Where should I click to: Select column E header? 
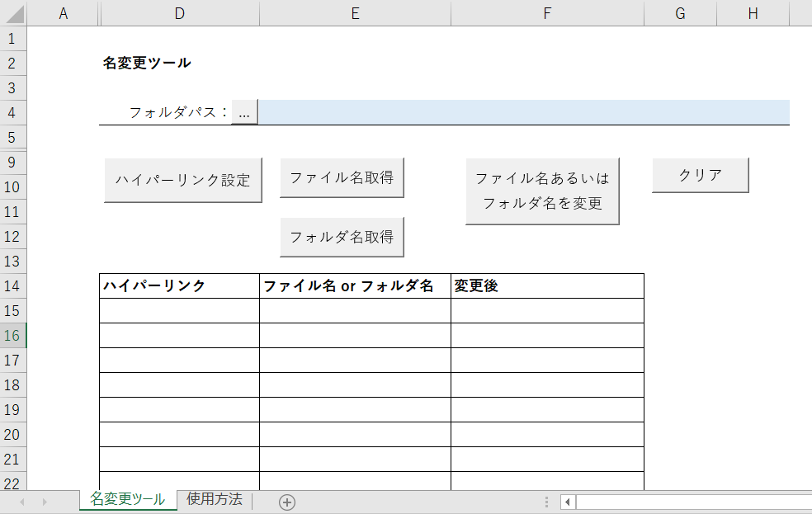tap(355, 13)
